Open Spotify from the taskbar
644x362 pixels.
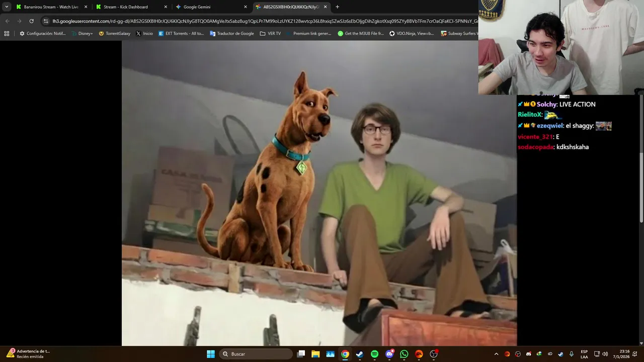click(374, 354)
